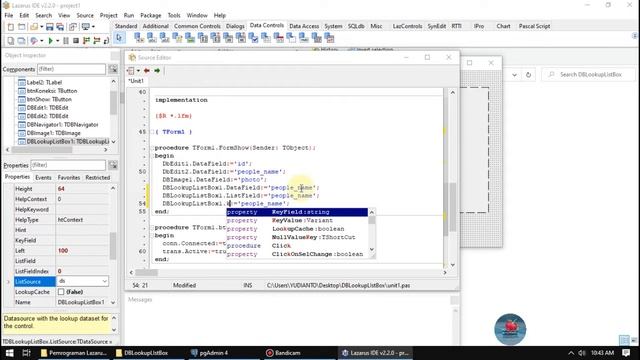Pick the TDBListBox component in palette

coord(203,38)
